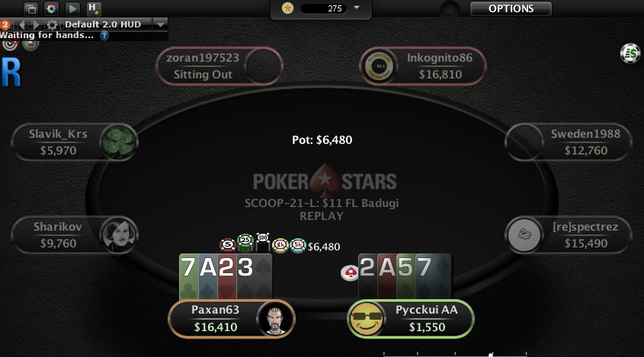Expand the 275 balance dropdown arrow
Image resolution: width=644 pixels, height=357 pixels.
pyautogui.click(x=357, y=8)
